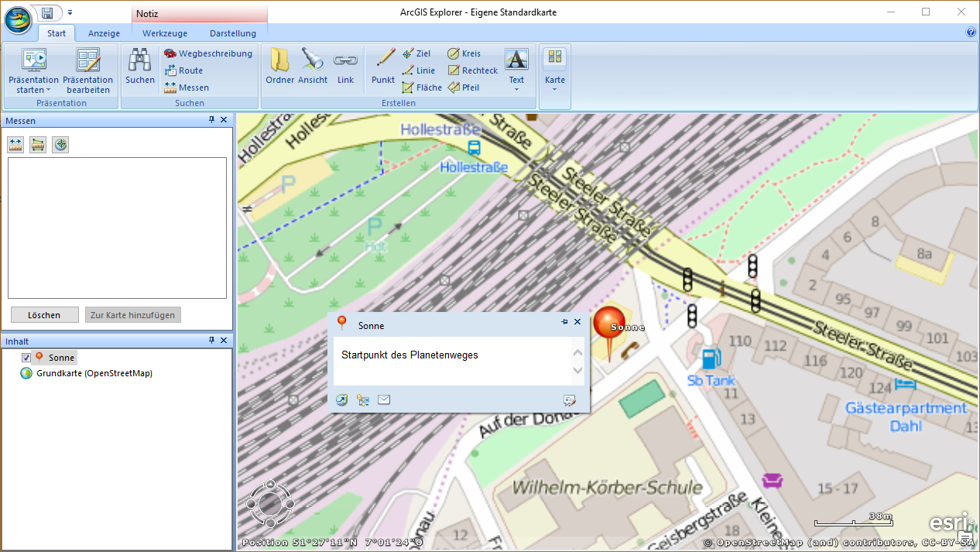
Task: Select the measure distance ruler icon
Action: (15, 145)
